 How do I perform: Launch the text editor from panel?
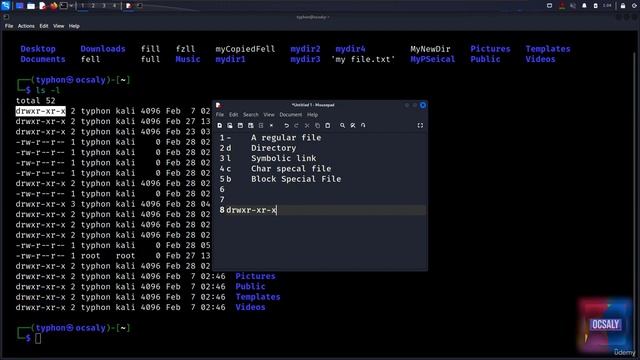(x=42, y=6)
